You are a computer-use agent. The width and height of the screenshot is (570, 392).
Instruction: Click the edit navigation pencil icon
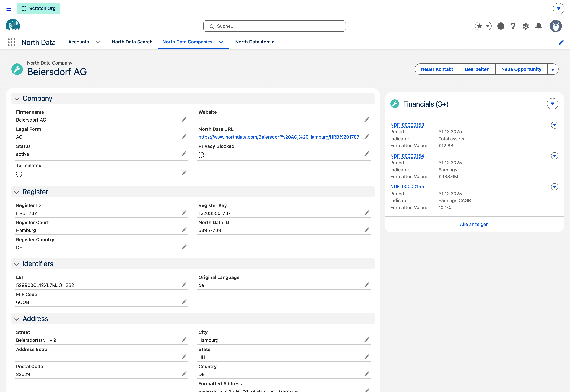(x=561, y=42)
